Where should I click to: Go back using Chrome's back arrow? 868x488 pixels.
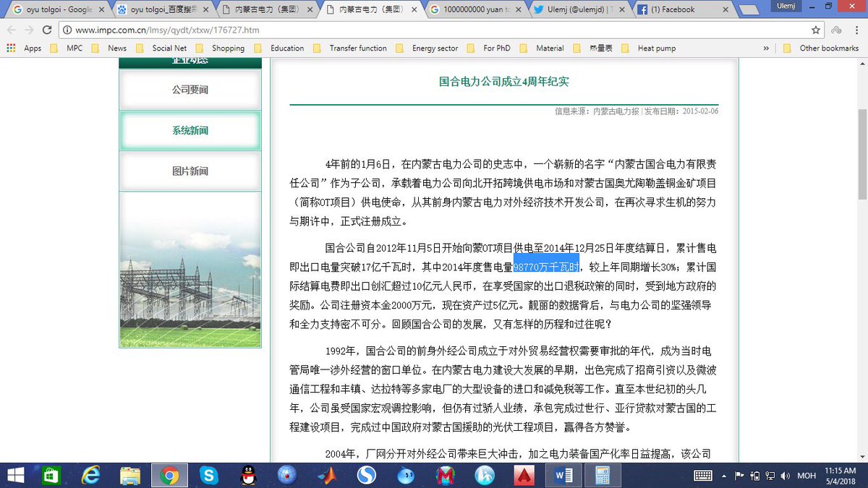pos(11,30)
